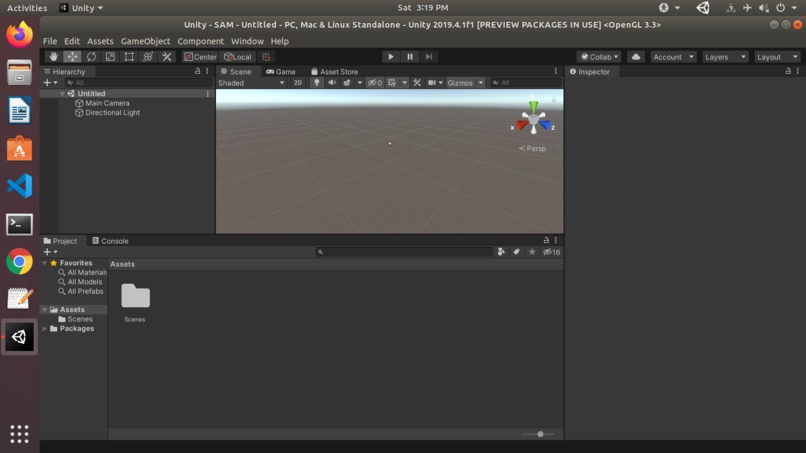
Task: Select the Rect Transform tool
Action: pyautogui.click(x=129, y=57)
